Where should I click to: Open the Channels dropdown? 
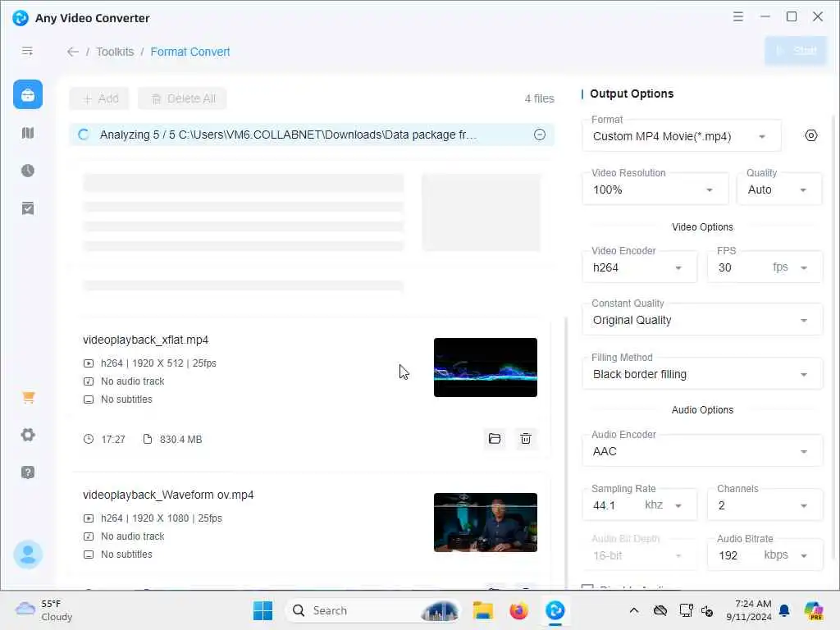coord(765,505)
